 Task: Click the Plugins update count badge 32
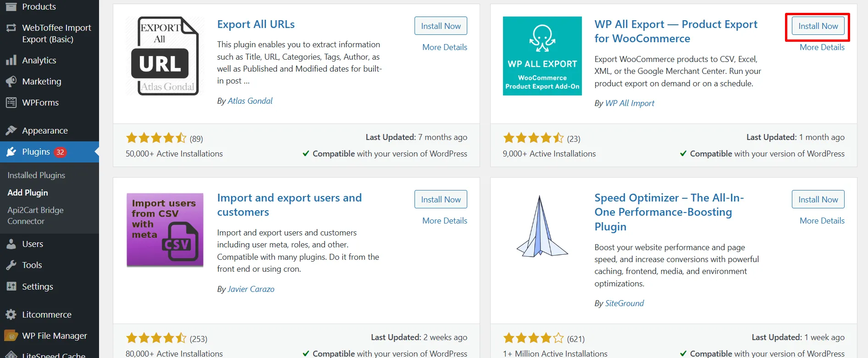(x=60, y=152)
